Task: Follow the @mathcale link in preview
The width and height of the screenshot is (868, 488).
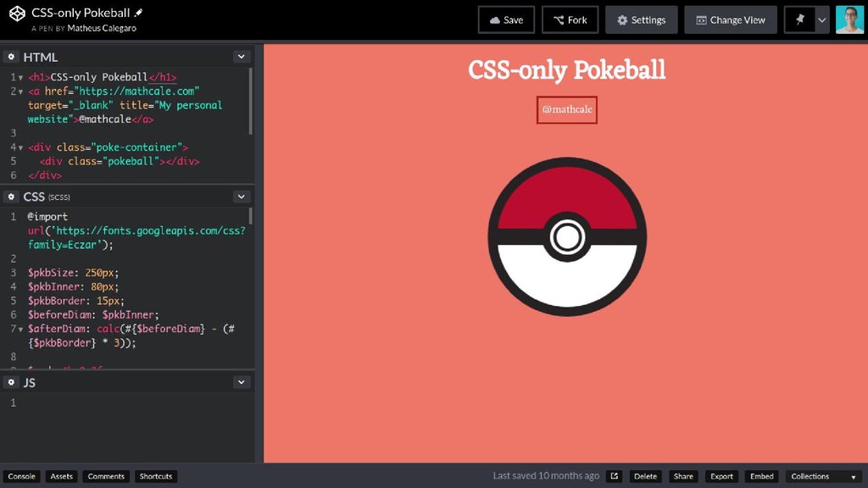Action: coord(567,109)
